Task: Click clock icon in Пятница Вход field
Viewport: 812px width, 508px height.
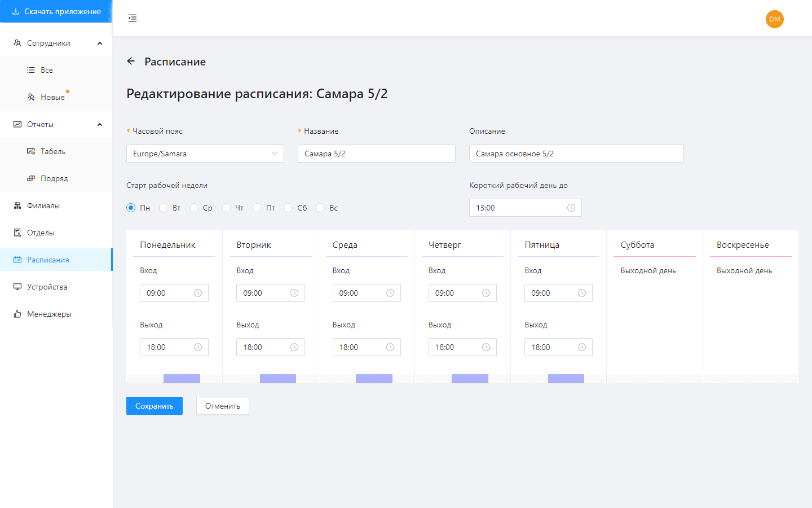Action: click(x=582, y=293)
